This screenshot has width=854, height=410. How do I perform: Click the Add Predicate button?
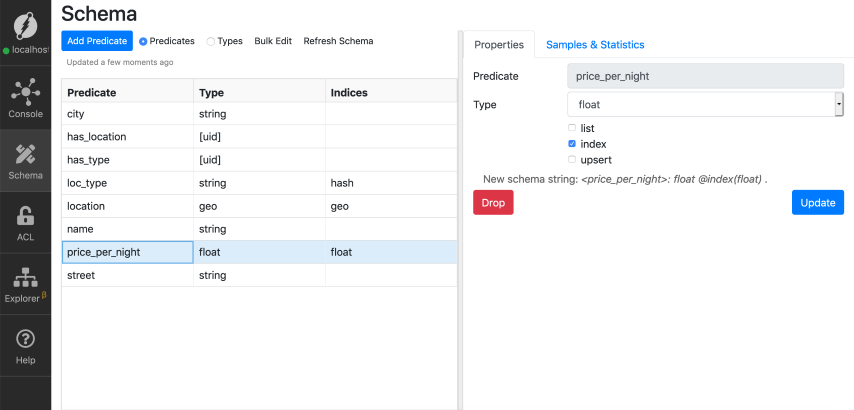click(x=97, y=41)
